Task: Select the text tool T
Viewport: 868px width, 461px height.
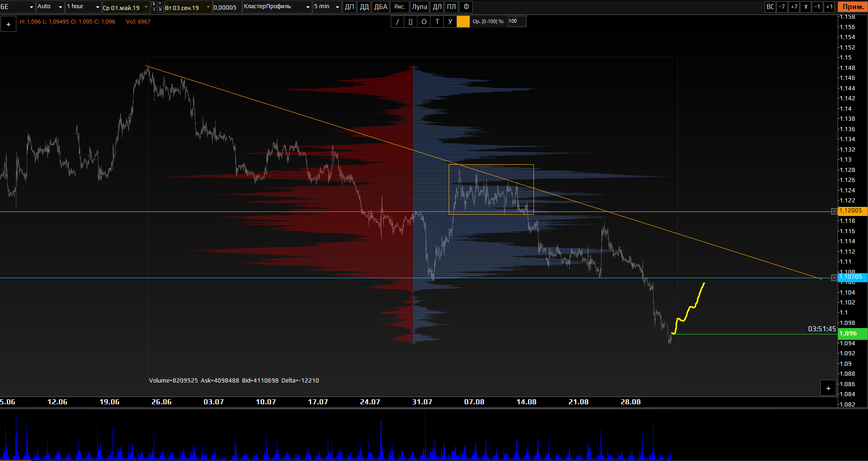Action: tap(437, 22)
